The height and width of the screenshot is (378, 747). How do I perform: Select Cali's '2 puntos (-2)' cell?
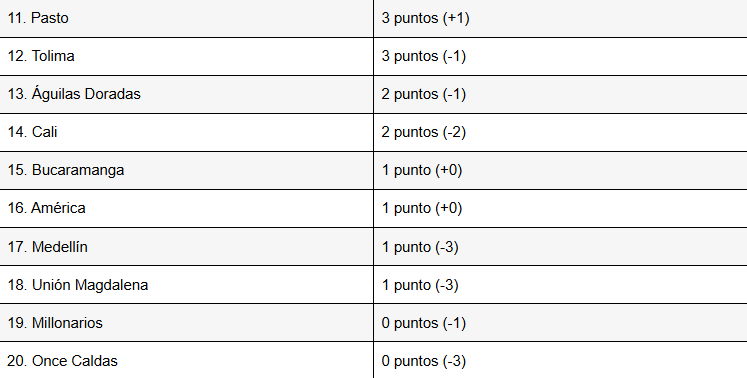pos(561,132)
